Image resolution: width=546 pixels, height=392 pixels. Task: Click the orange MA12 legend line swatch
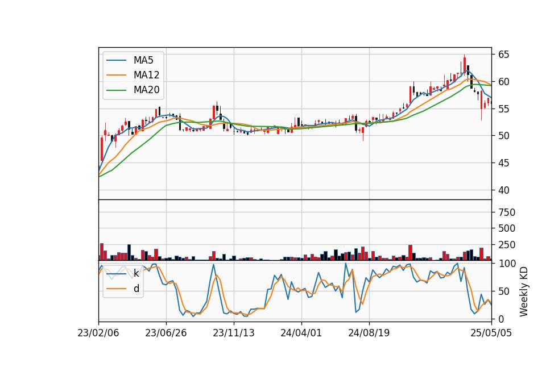(116, 75)
